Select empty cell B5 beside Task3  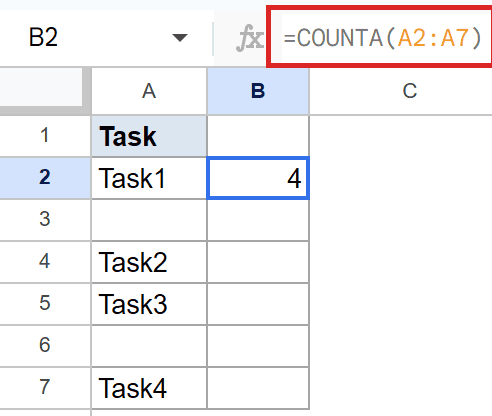coord(258,304)
